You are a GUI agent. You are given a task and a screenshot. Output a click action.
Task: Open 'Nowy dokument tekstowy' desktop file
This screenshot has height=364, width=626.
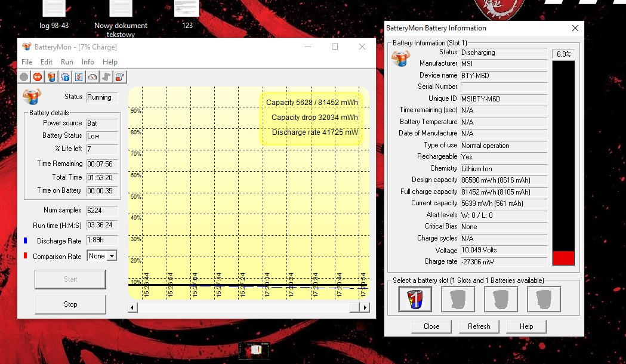(121, 19)
